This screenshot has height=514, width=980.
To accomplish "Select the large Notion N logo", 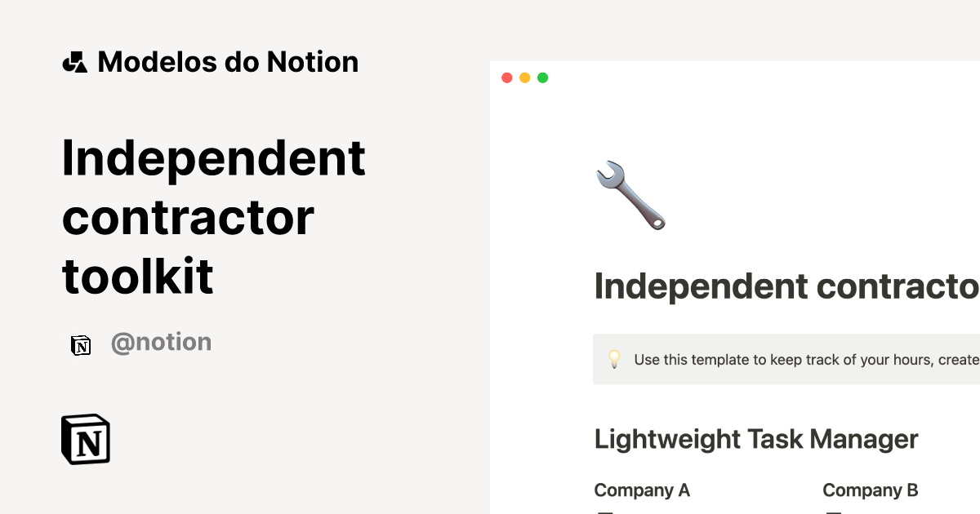I will [86, 440].
